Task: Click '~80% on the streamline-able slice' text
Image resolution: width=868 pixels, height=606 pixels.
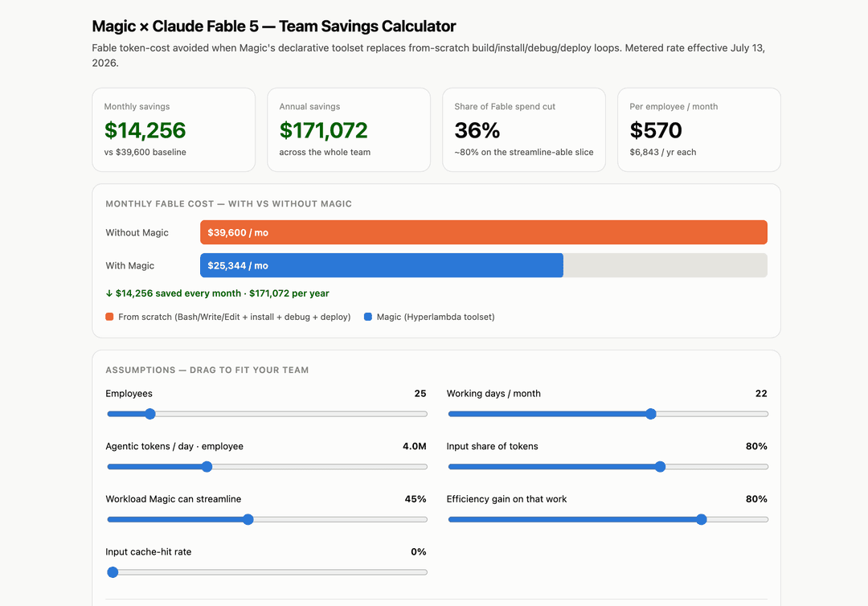Action: pos(524,152)
